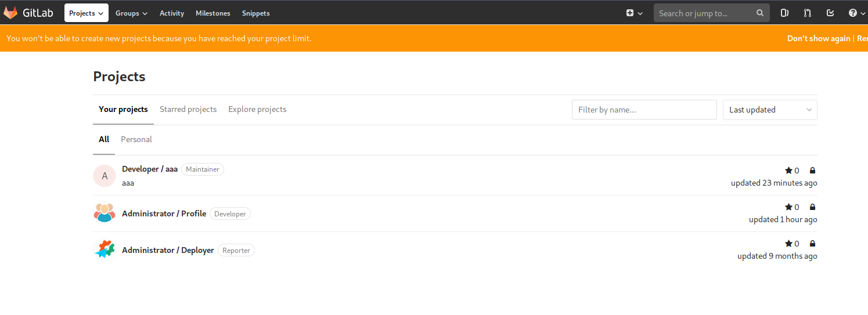Click the star icon for Developer / aaa

tap(788, 171)
